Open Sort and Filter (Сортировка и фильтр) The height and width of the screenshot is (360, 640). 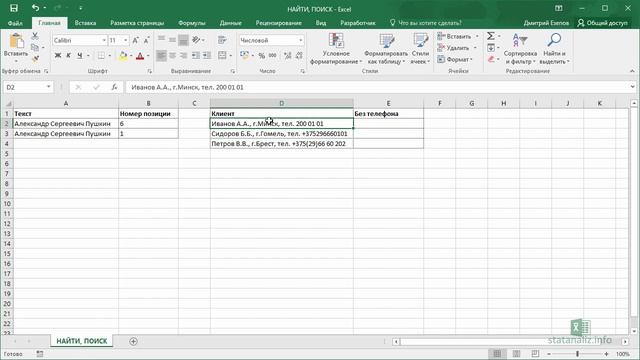[520, 49]
